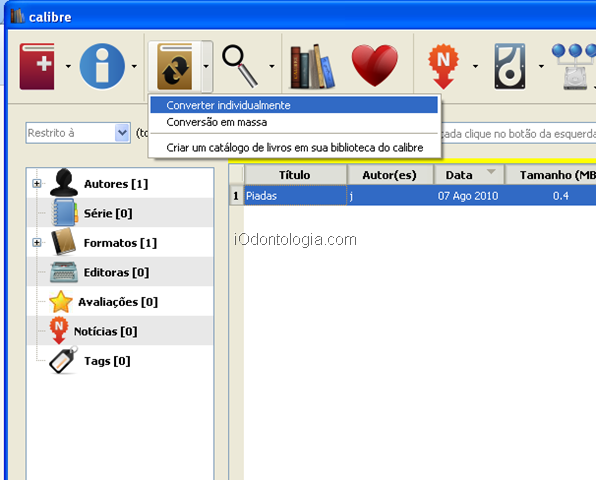Open the dropdown arrow next to Add books
The height and width of the screenshot is (480, 596).
click(68, 67)
